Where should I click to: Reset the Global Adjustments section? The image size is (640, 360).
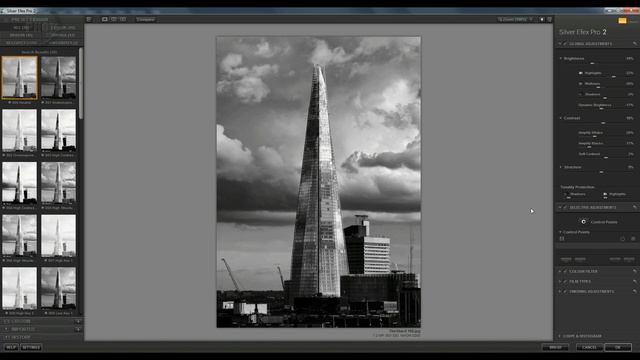635,44
